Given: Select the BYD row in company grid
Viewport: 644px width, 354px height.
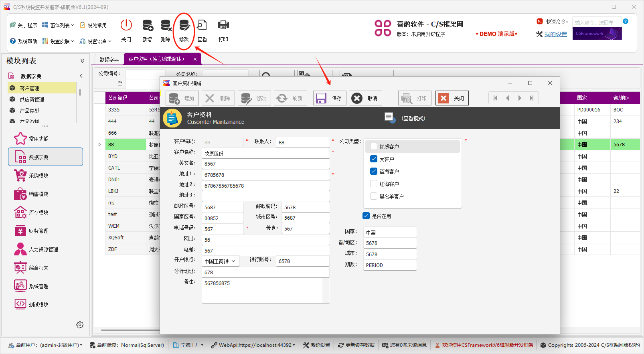Looking at the screenshot, I should point(126,156).
